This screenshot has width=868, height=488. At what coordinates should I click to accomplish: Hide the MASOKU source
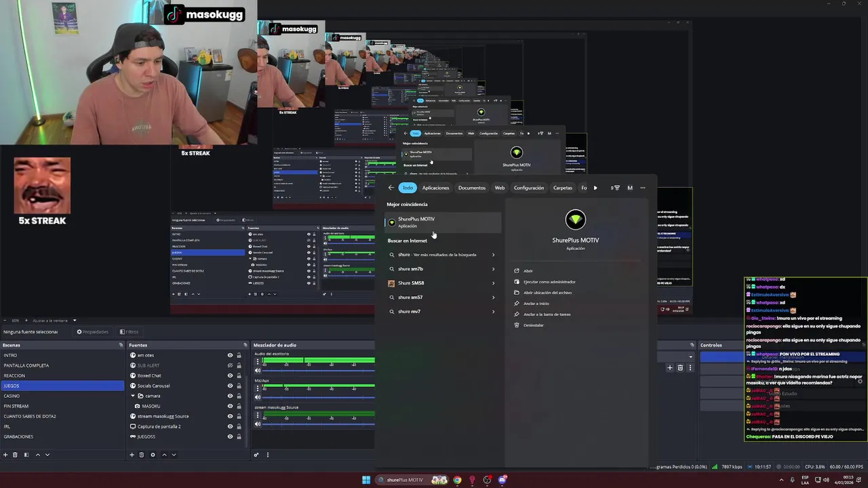click(x=230, y=406)
